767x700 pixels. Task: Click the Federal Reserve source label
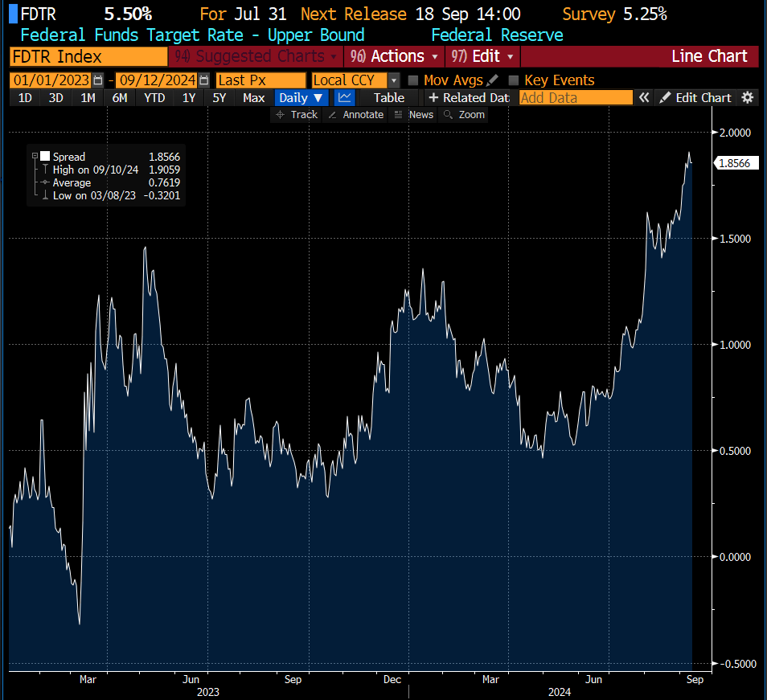(497, 35)
